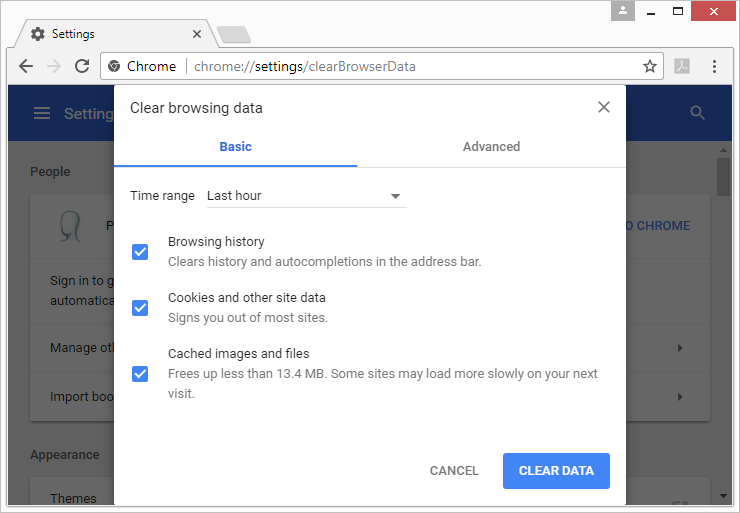This screenshot has height=513, width=740.
Task: Click the settings search magnifier icon
Action: click(698, 114)
